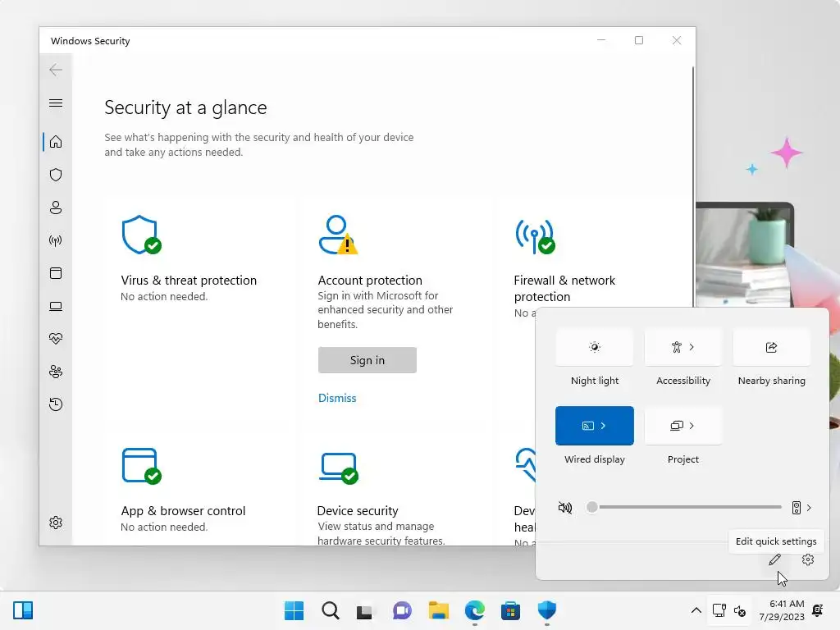The height and width of the screenshot is (630, 840).
Task: Open the Account protection heading
Action: click(370, 281)
